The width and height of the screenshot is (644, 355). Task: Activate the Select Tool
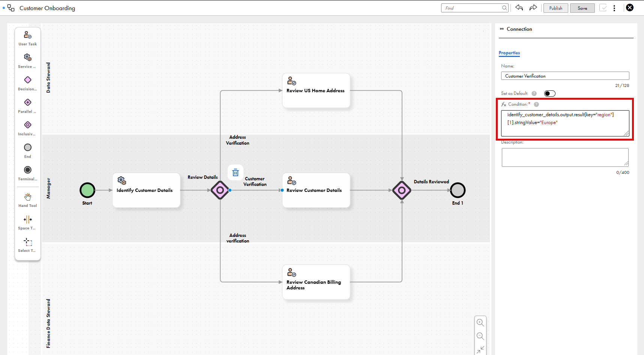(28, 245)
